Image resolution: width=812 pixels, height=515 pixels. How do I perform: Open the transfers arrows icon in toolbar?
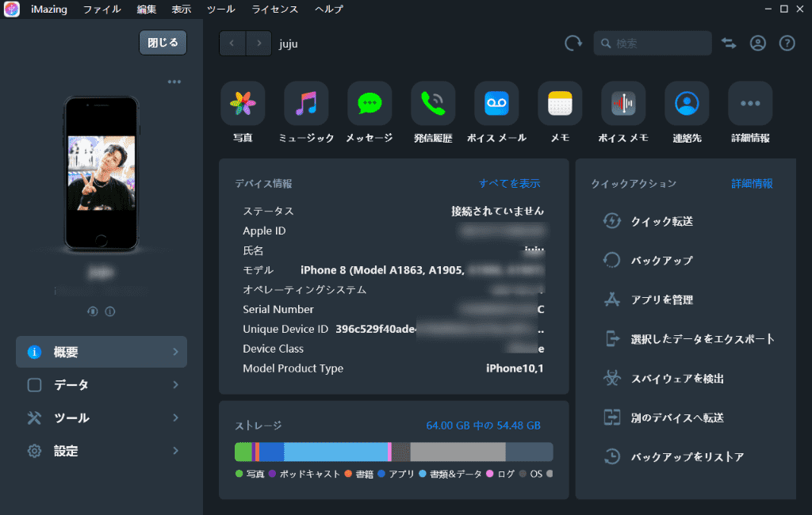(x=729, y=44)
